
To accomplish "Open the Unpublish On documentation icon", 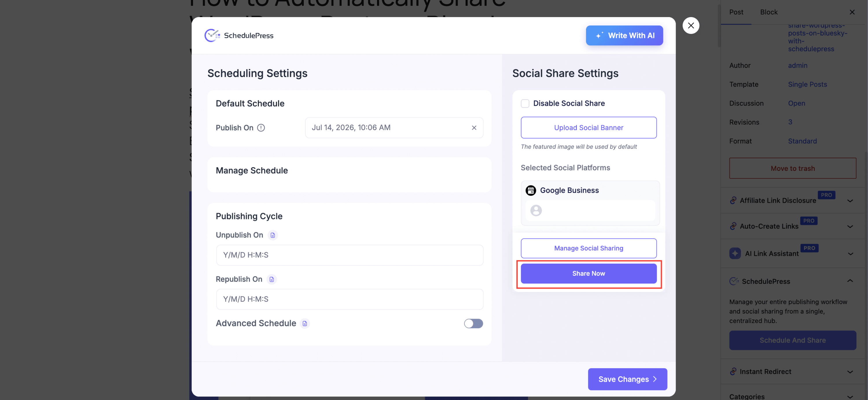I will click(x=273, y=235).
